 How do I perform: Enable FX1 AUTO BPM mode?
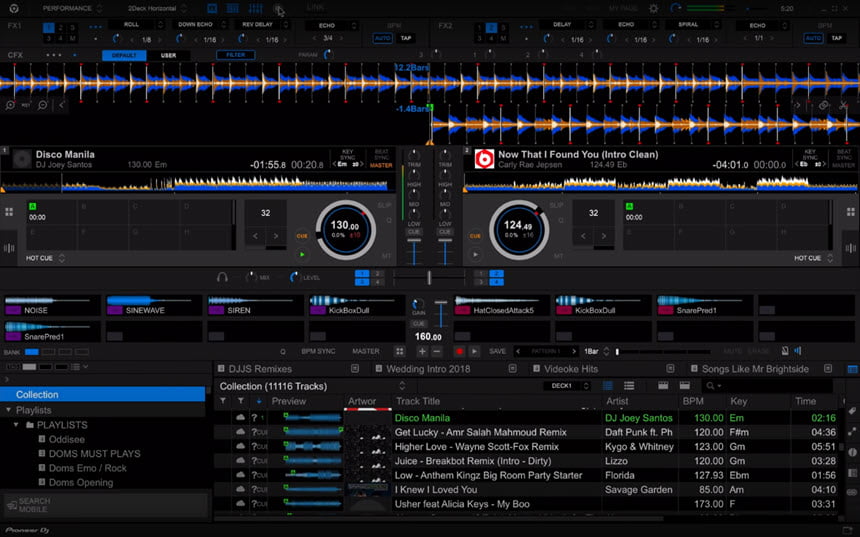tap(382, 38)
